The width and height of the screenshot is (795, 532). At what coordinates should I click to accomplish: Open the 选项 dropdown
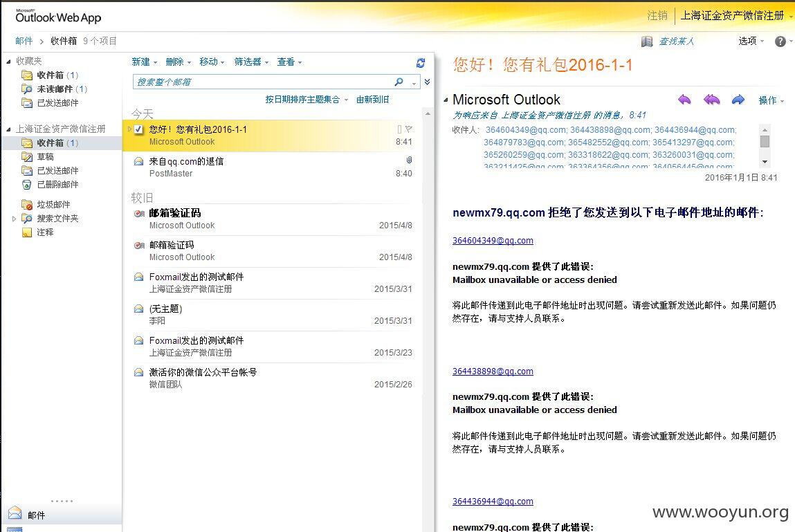point(751,41)
